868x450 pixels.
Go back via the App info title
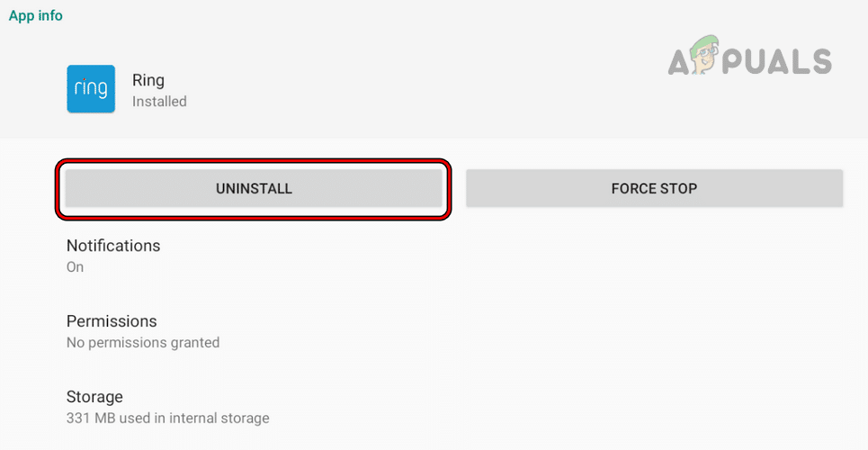pyautogui.click(x=35, y=15)
